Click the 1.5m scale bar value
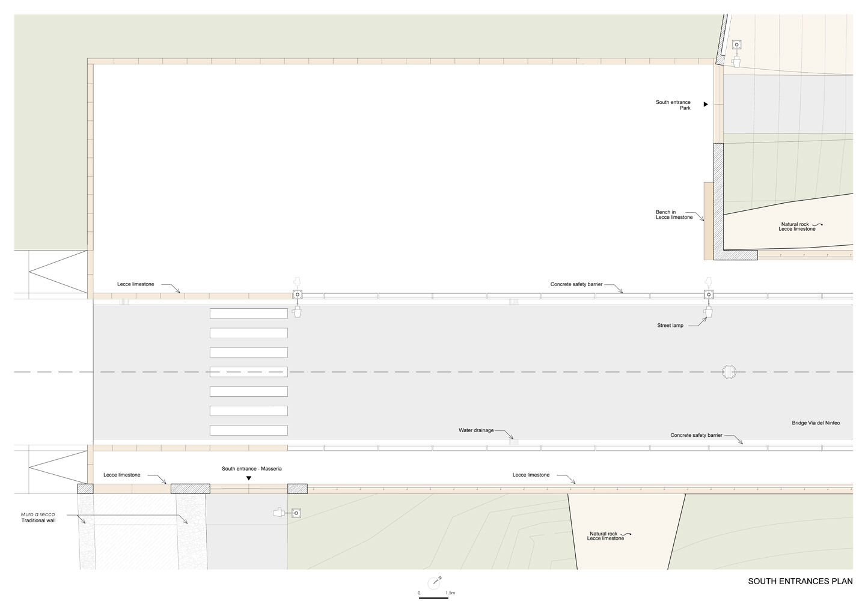The image size is (868, 613). 450,593
